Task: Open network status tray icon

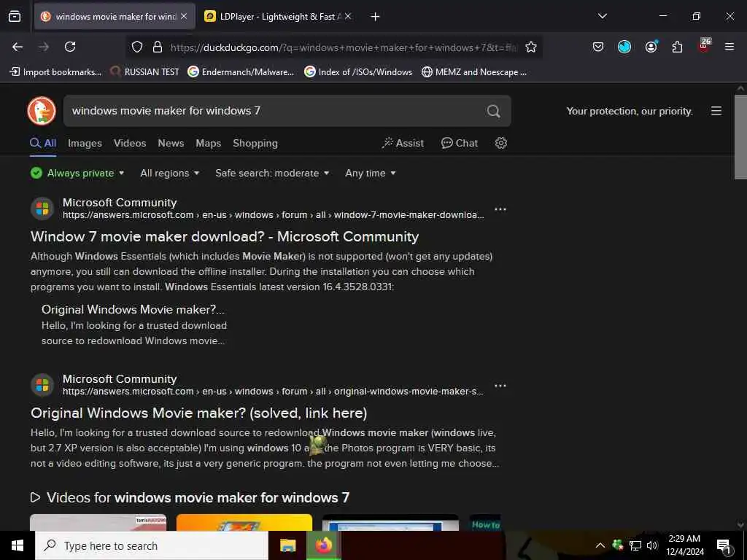Action: 635,545
